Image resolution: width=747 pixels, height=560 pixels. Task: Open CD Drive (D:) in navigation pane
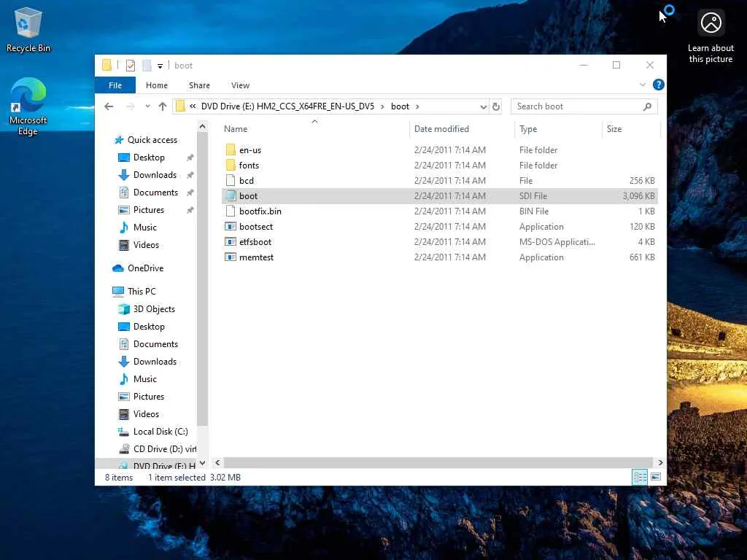[x=156, y=449]
